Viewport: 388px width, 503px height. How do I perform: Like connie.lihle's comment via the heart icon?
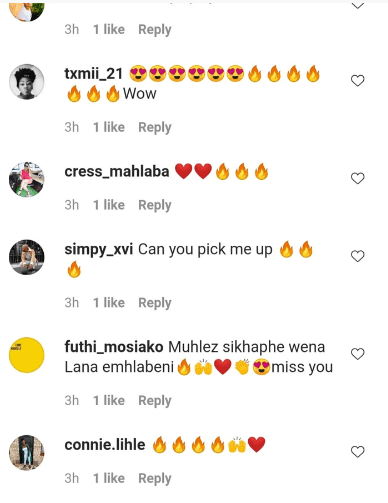(x=358, y=452)
